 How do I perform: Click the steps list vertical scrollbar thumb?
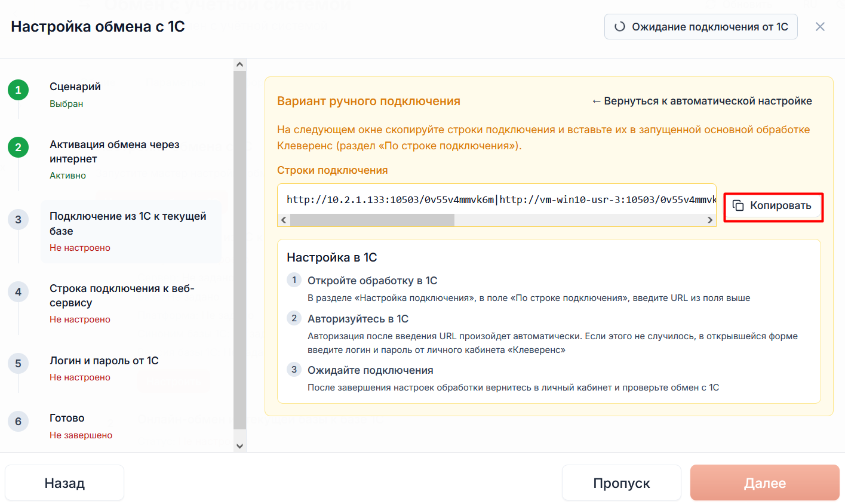(240, 250)
